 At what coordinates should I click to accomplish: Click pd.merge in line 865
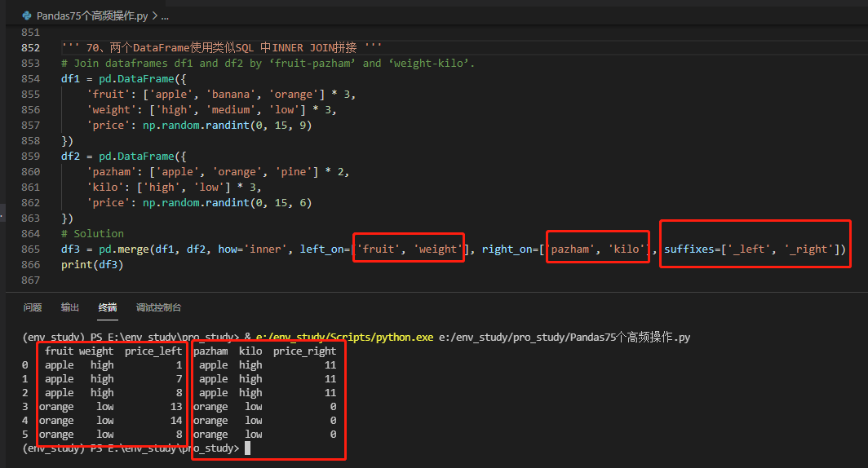tap(124, 249)
